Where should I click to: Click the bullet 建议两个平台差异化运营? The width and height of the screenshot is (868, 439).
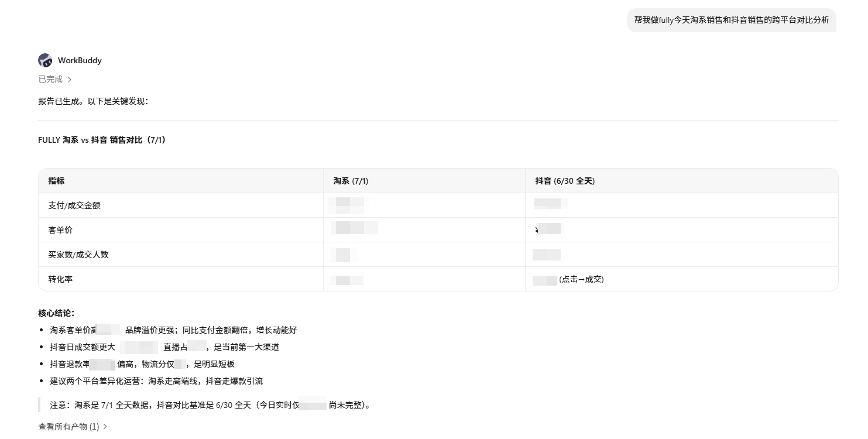click(x=156, y=381)
